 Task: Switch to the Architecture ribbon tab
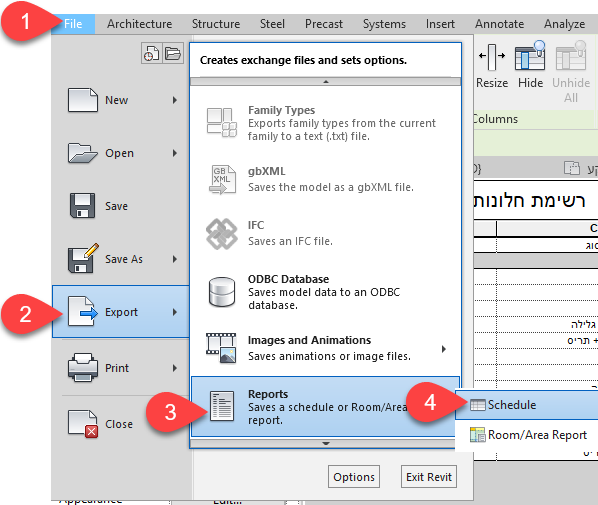139,24
